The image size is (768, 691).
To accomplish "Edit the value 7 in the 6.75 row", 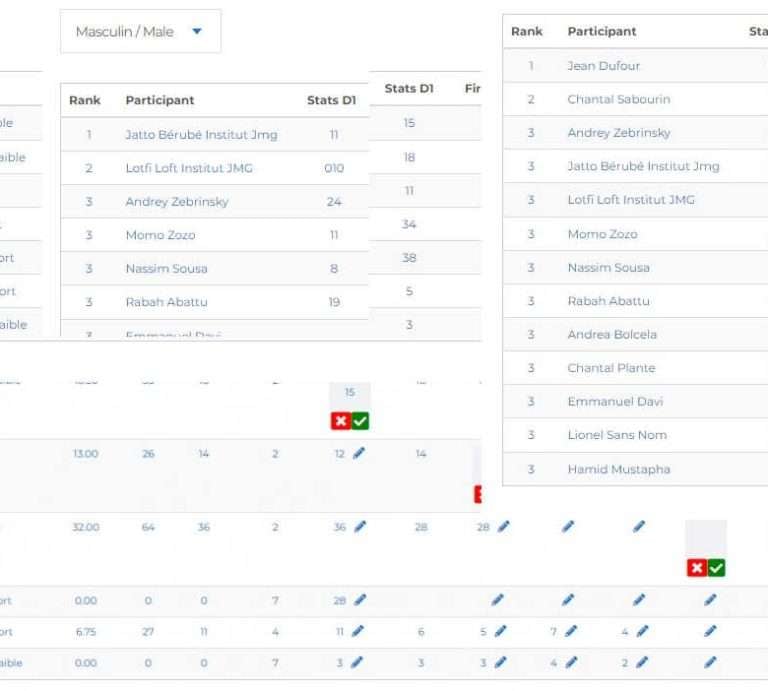I will [x=571, y=631].
